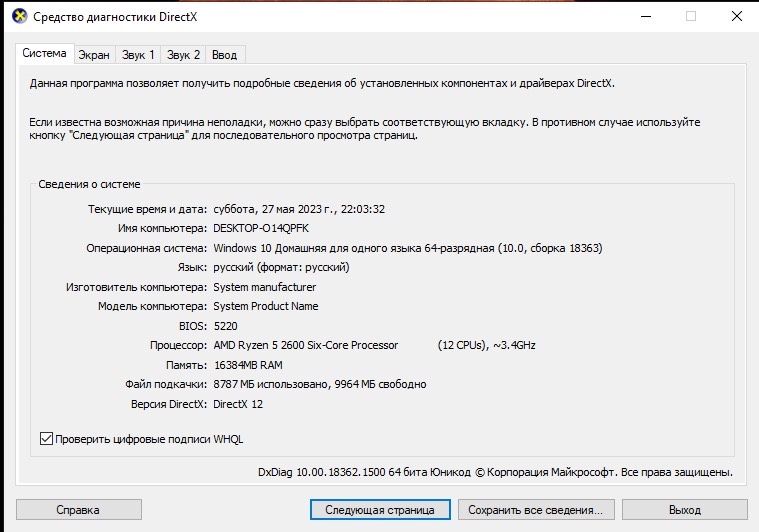Click the Память: field label
759x532 pixels.
(x=186, y=365)
